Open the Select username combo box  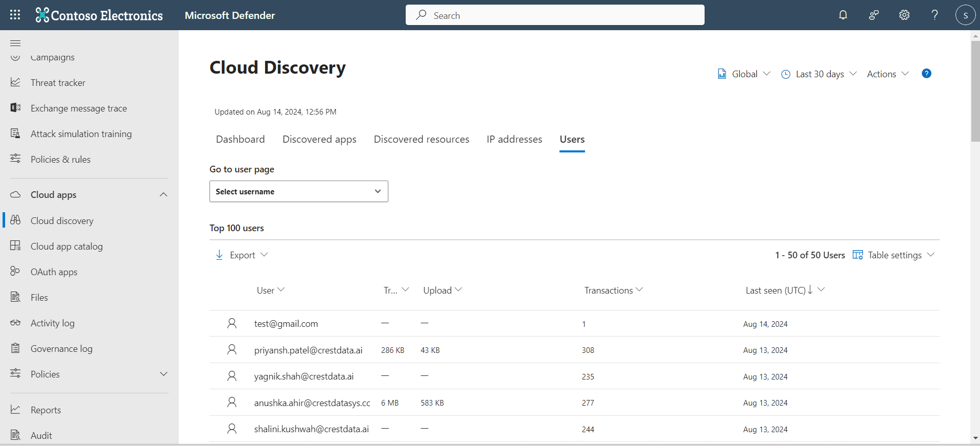299,191
